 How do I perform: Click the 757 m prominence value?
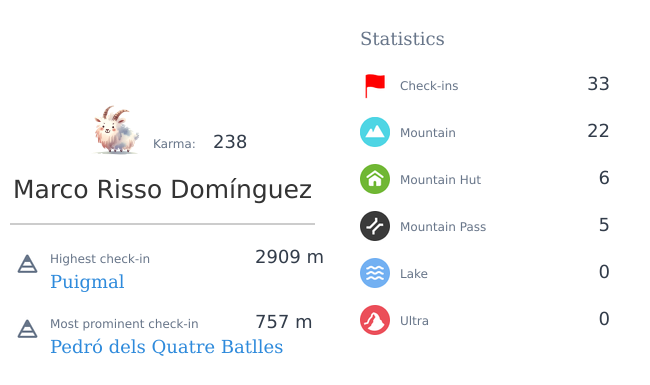point(284,322)
